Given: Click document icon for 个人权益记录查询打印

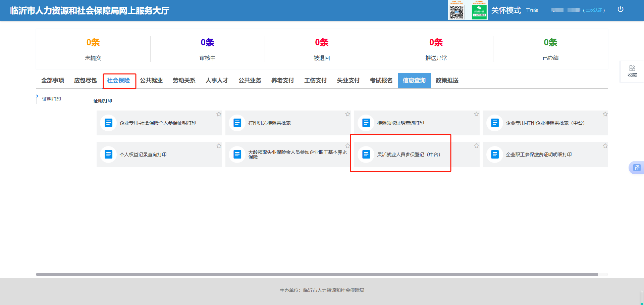Looking at the screenshot, I should point(108,155).
